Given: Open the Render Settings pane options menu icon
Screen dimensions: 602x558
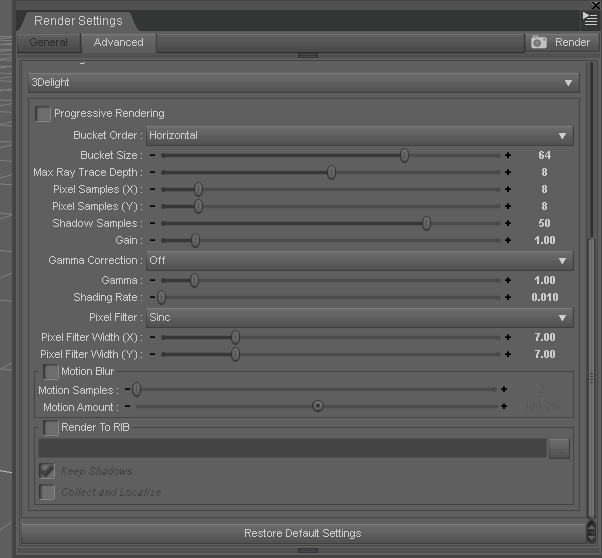Looking at the screenshot, I should [x=590, y=19].
